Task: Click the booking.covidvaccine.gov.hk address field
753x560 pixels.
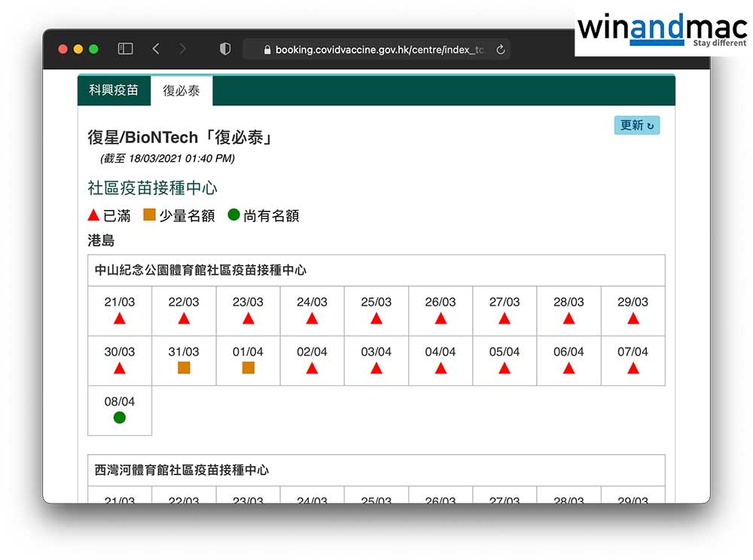Action: coord(376,50)
